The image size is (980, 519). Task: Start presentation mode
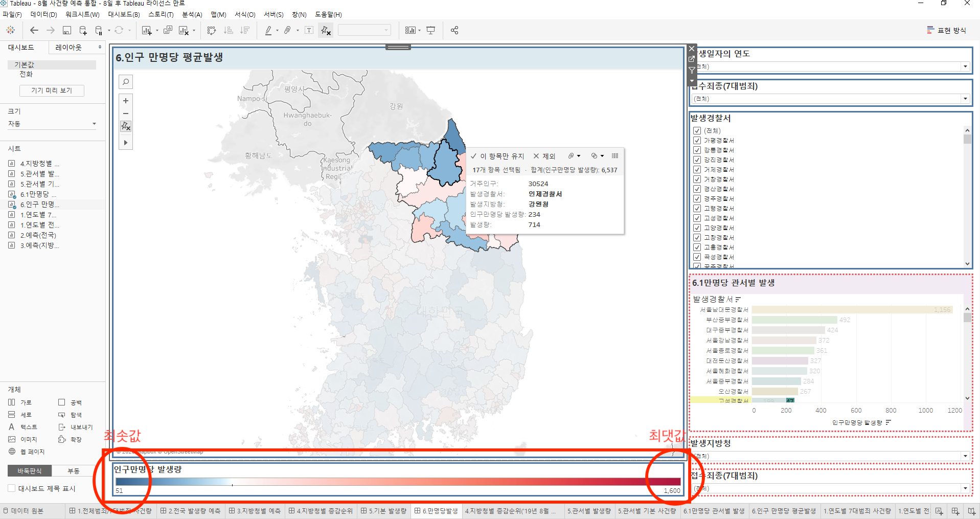[431, 30]
